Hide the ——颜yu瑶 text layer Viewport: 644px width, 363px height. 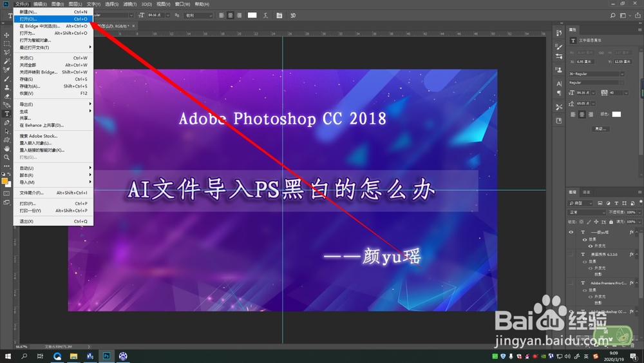pos(571,232)
